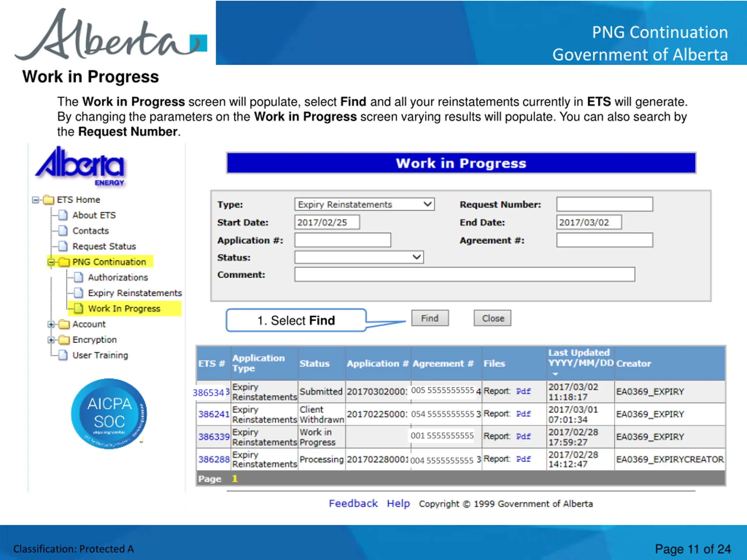Image resolution: width=747 pixels, height=560 pixels.
Task: Click the Application # column header
Action: (x=378, y=363)
